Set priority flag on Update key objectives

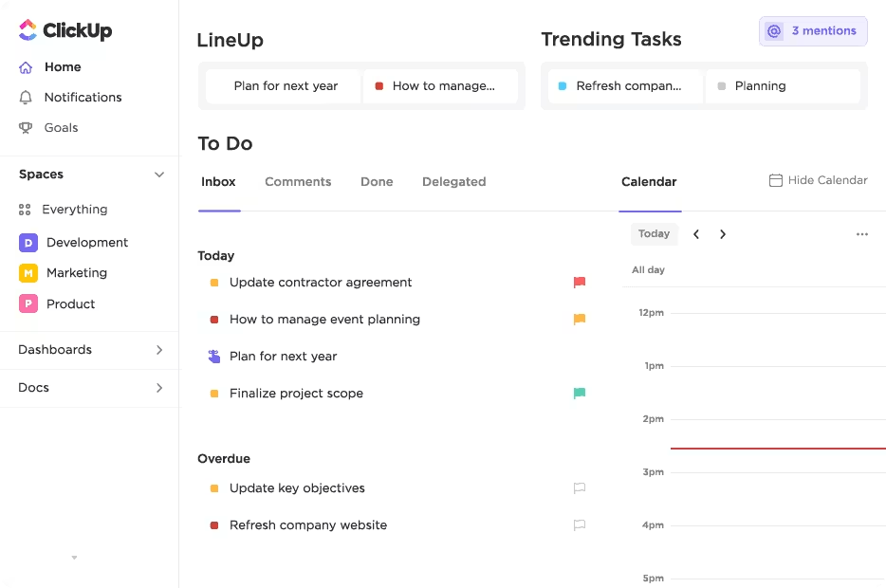point(580,487)
